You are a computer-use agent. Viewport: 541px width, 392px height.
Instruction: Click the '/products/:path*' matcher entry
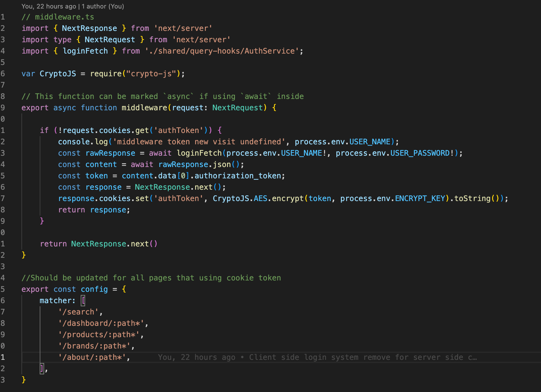(x=99, y=335)
